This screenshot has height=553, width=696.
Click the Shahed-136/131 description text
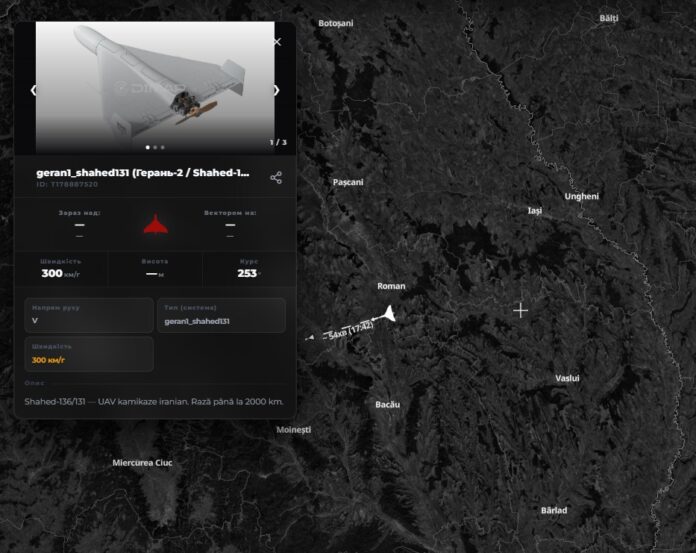(x=154, y=402)
